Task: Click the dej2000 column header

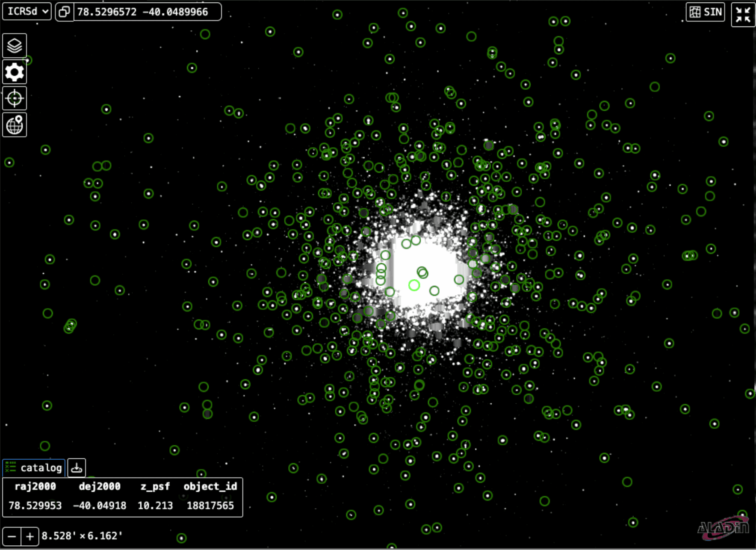Action: [x=100, y=487]
